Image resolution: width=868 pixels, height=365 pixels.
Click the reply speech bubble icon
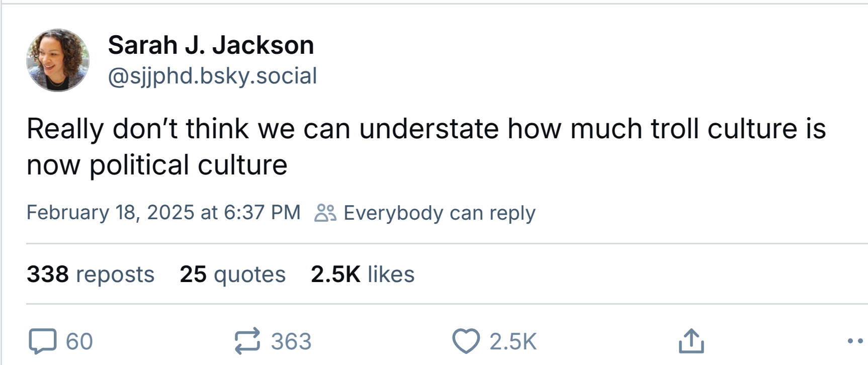point(43,341)
